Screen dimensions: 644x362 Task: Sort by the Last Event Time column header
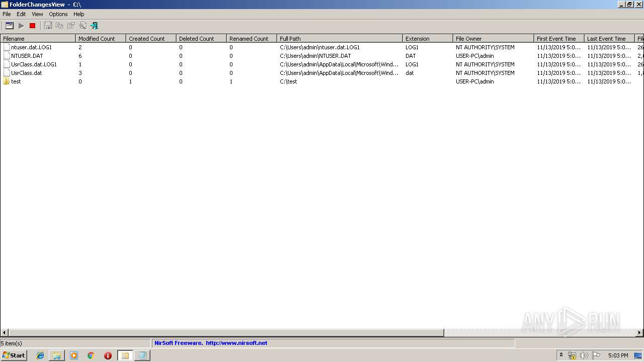pos(609,38)
